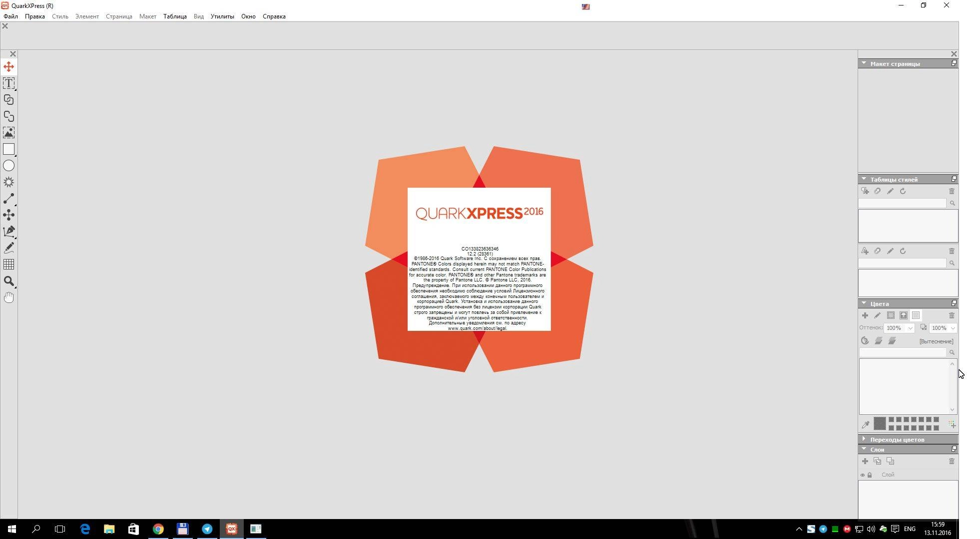The image size is (980, 539).
Task: Open Макет страницы panel options menu
Action: click(954, 63)
